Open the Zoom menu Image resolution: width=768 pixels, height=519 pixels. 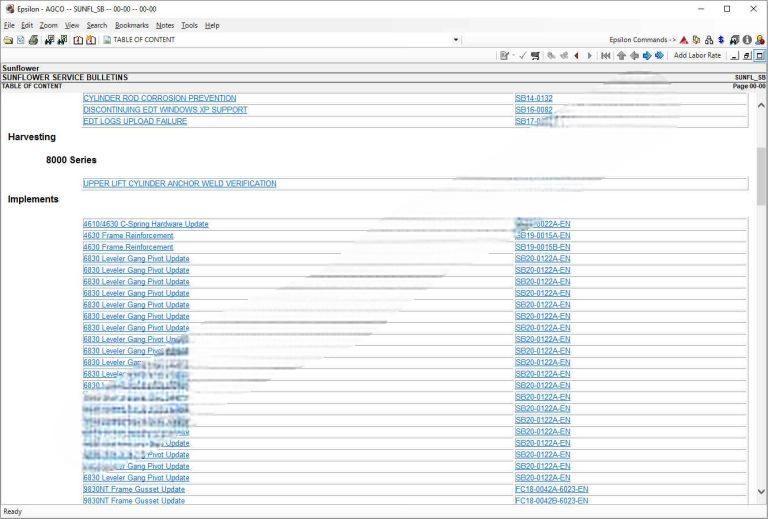(x=48, y=25)
